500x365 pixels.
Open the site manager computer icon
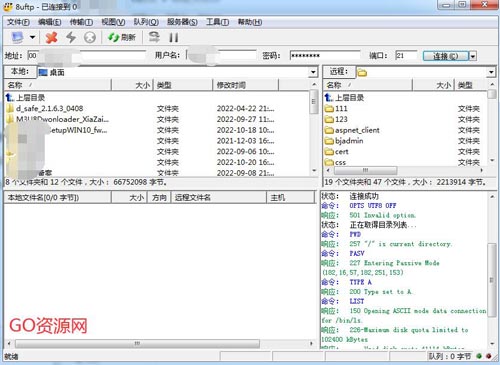coord(17,37)
